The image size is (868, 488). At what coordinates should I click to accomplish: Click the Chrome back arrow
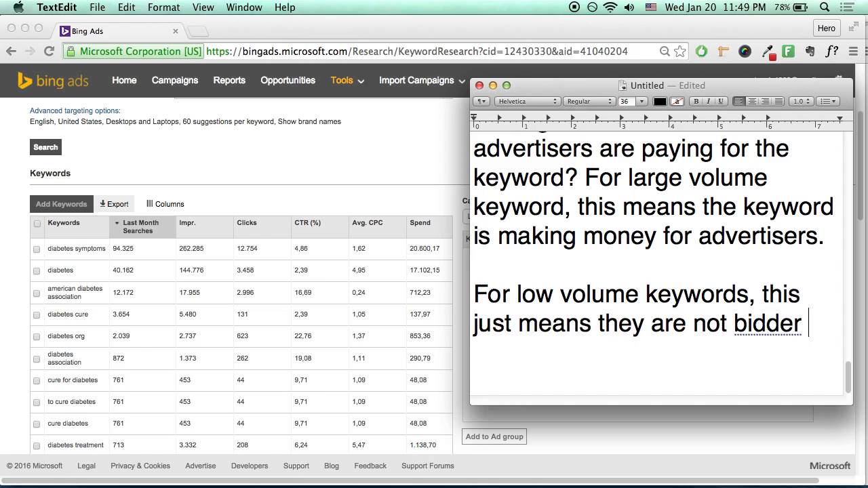click(12, 51)
